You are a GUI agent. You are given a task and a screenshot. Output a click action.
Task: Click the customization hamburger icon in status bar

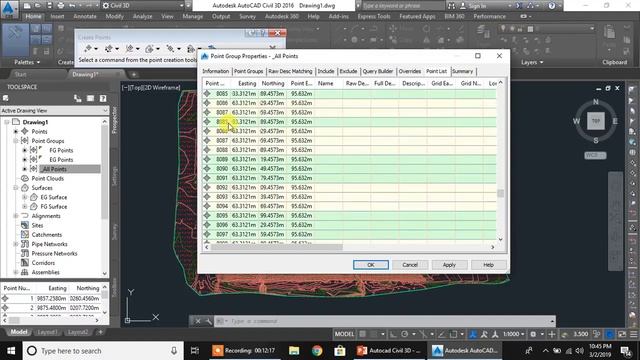point(633,334)
